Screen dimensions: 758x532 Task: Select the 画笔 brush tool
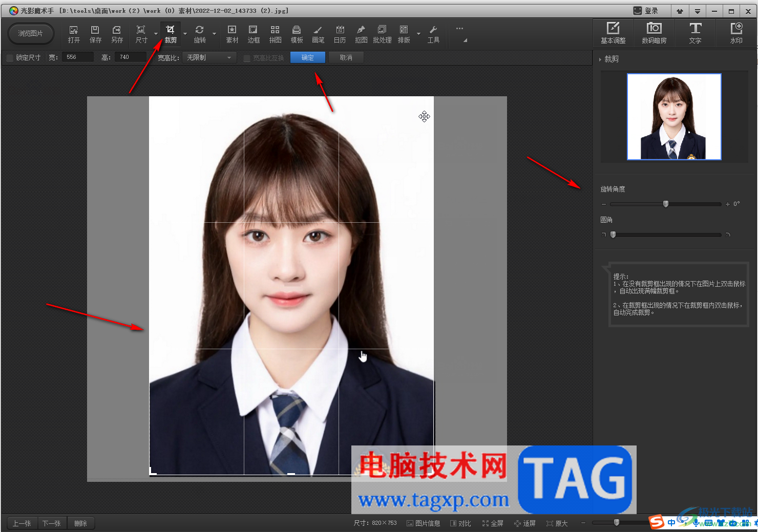[318, 34]
